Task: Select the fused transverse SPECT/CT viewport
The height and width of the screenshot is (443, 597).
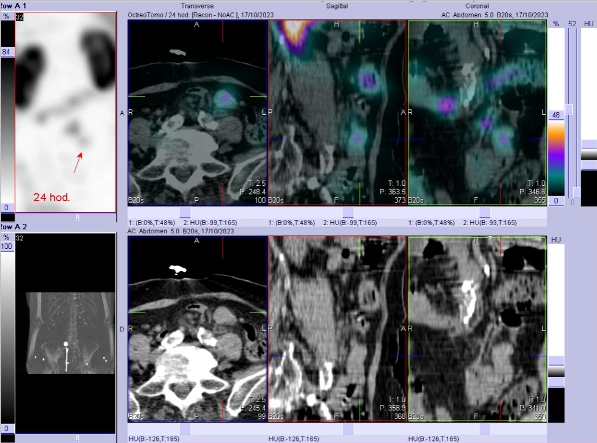Action: pos(198,113)
